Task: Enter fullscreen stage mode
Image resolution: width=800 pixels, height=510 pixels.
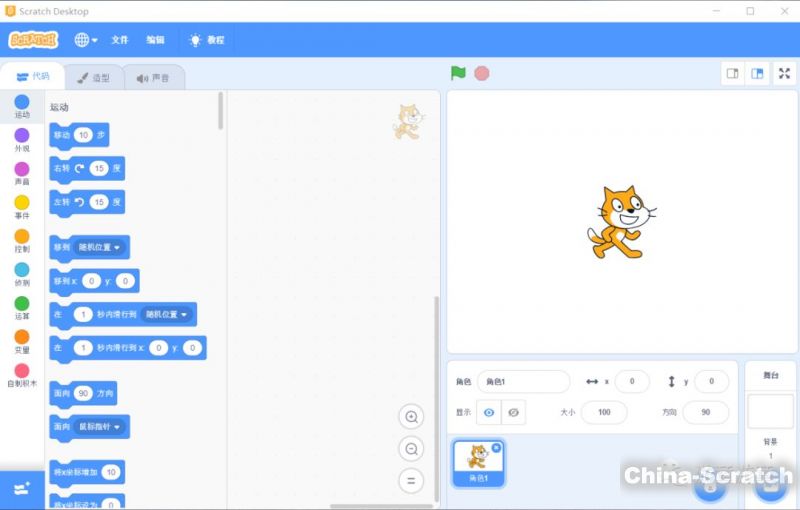Action: tap(784, 73)
